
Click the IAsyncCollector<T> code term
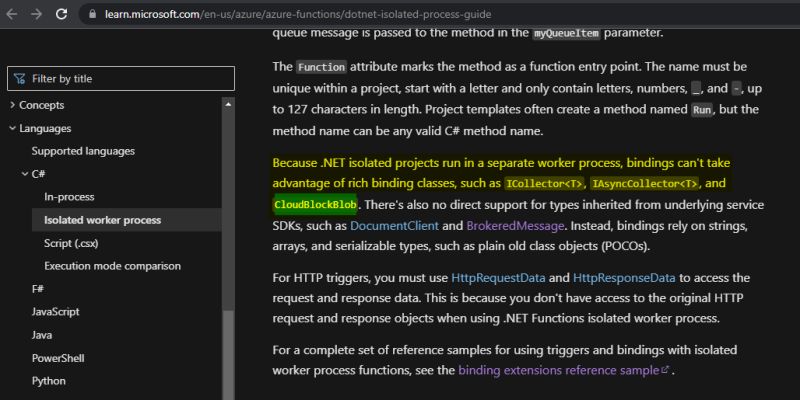(x=645, y=184)
